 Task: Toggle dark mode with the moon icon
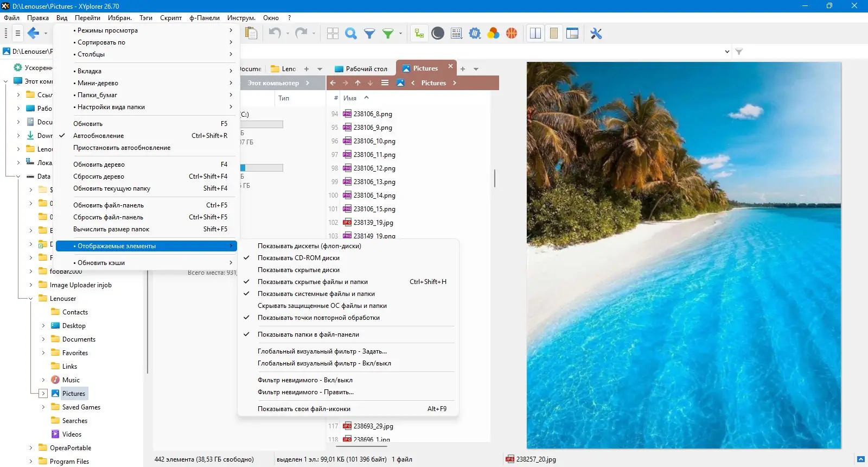point(438,33)
